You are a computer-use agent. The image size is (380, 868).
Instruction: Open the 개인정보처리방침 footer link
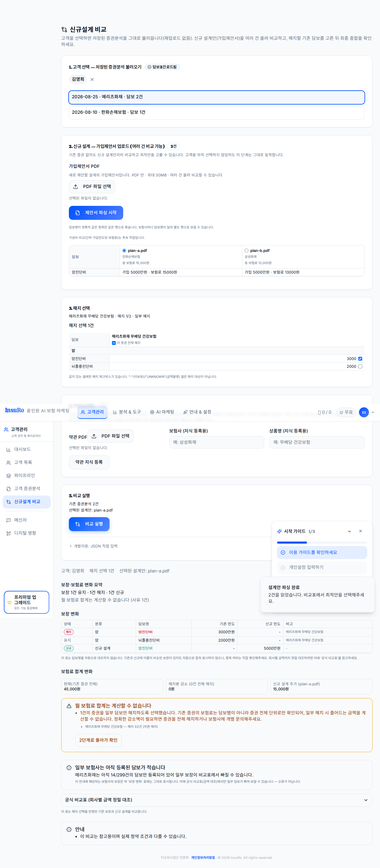click(203, 858)
